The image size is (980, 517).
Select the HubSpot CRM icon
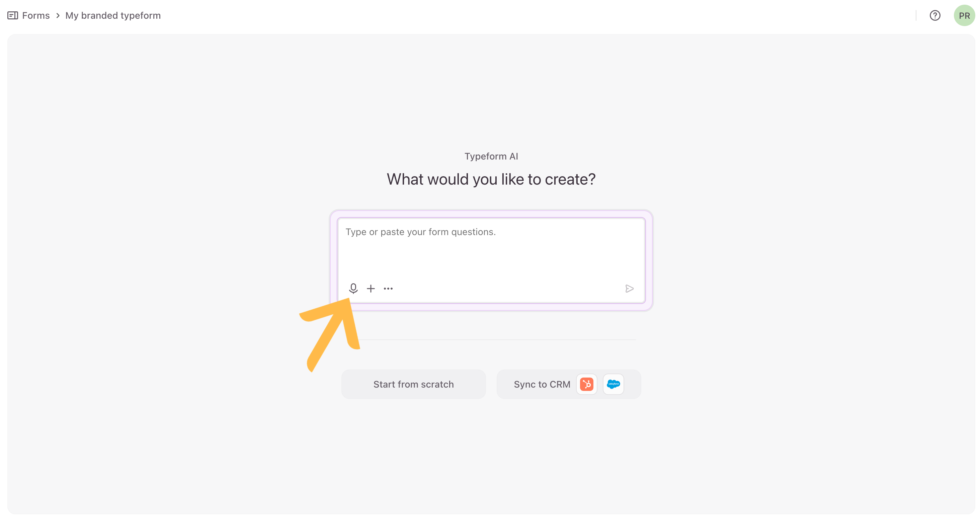586,384
